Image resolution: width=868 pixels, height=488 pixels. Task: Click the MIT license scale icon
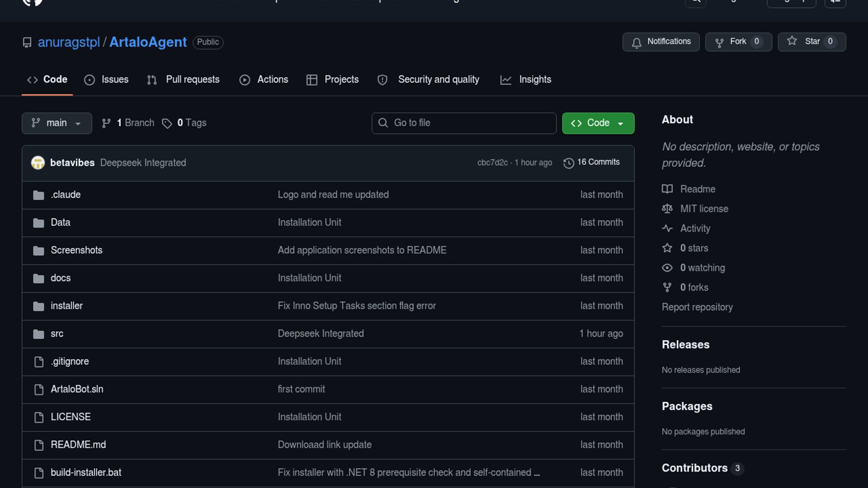coord(667,209)
